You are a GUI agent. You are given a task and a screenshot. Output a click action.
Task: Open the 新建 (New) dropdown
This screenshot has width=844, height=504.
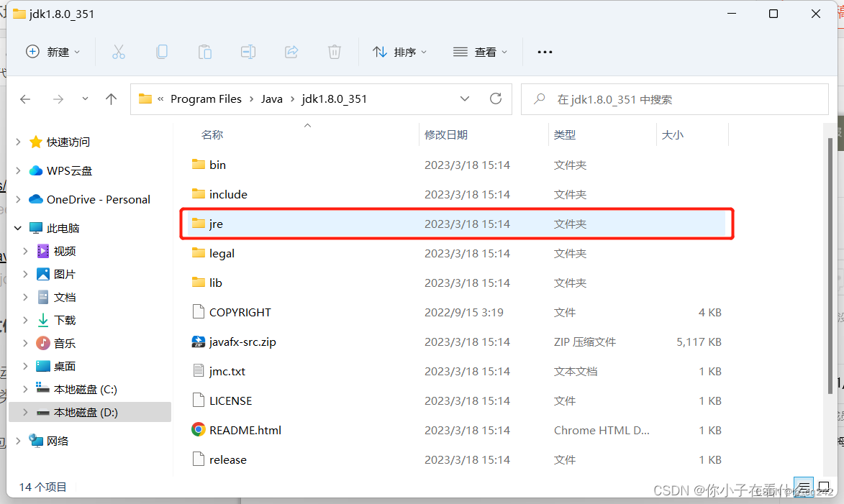tap(53, 52)
